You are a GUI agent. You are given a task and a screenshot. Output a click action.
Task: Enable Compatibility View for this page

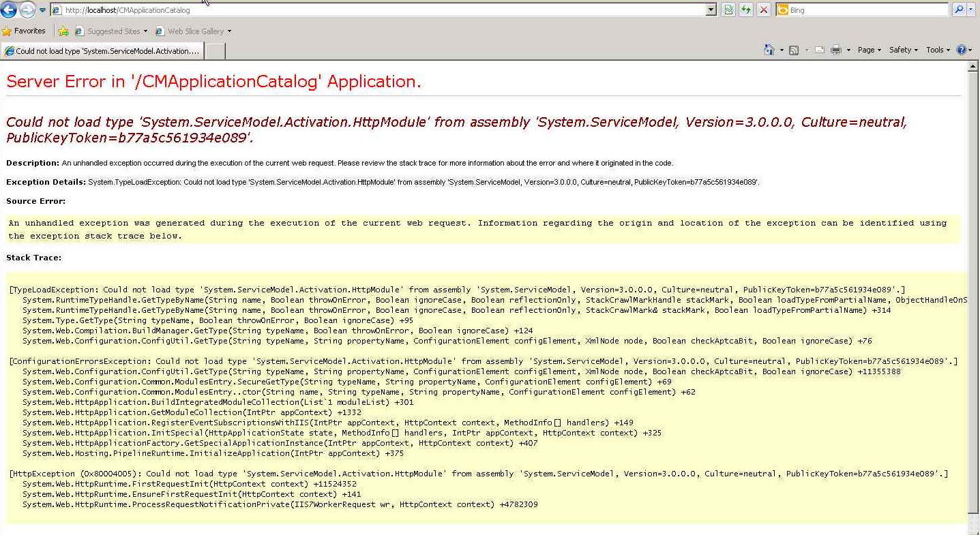(728, 10)
